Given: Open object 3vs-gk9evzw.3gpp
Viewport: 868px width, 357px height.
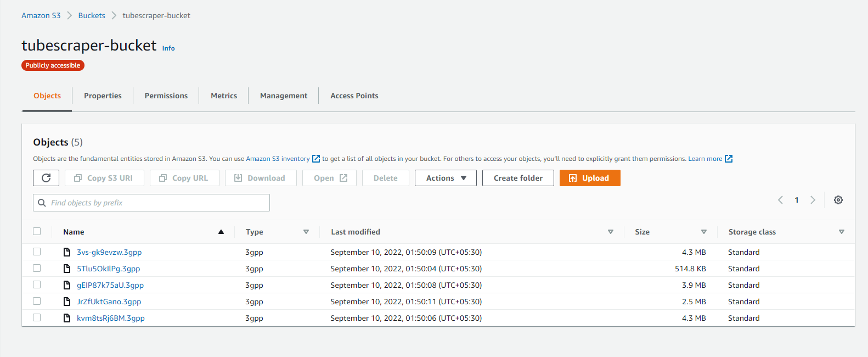Looking at the screenshot, I should 109,252.
